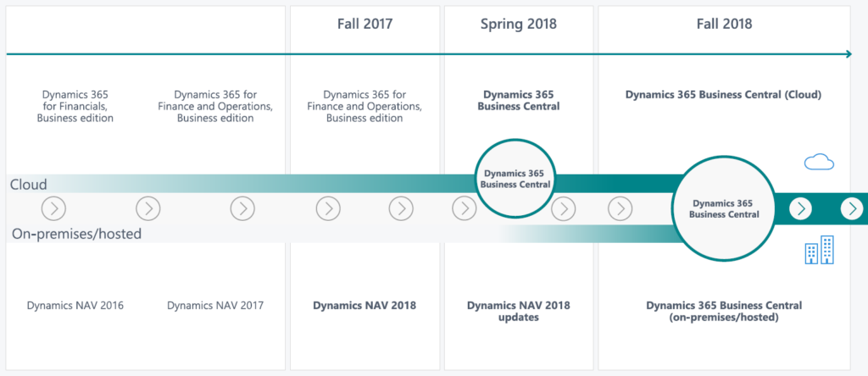Click the Dynamics NAV 2018 updates label

click(x=519, y=311)
